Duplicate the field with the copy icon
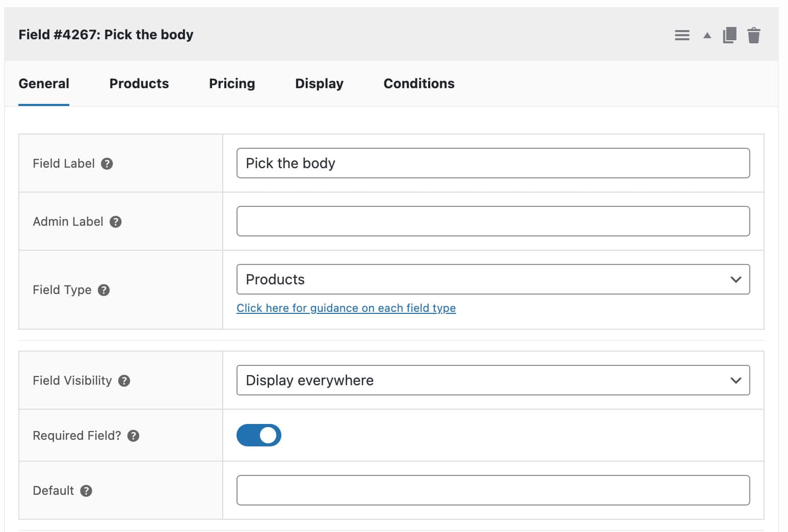 pyautogui.click(x=730, y=35)
